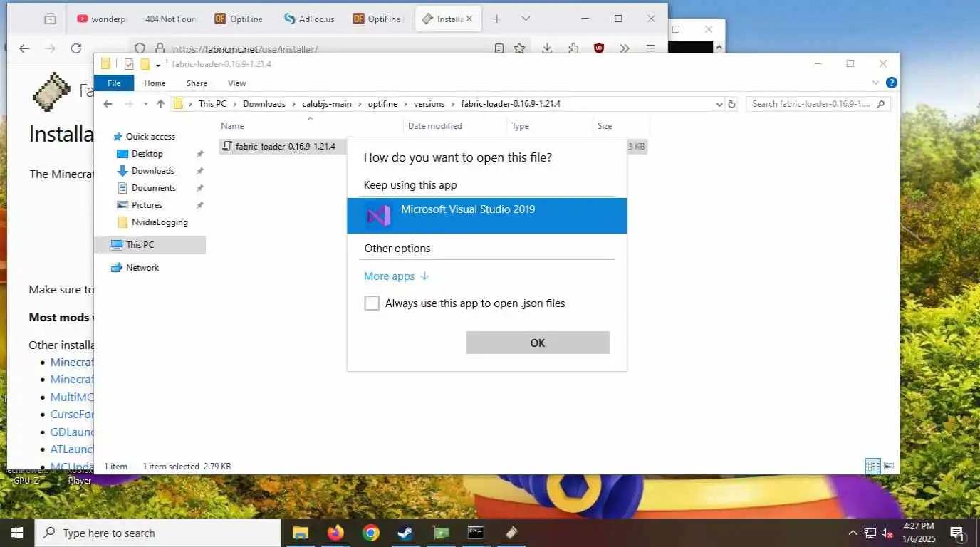This screenshot has width=980, height=547.
Task: Click the taskbar search box
Action: click(x=157, y=533)
